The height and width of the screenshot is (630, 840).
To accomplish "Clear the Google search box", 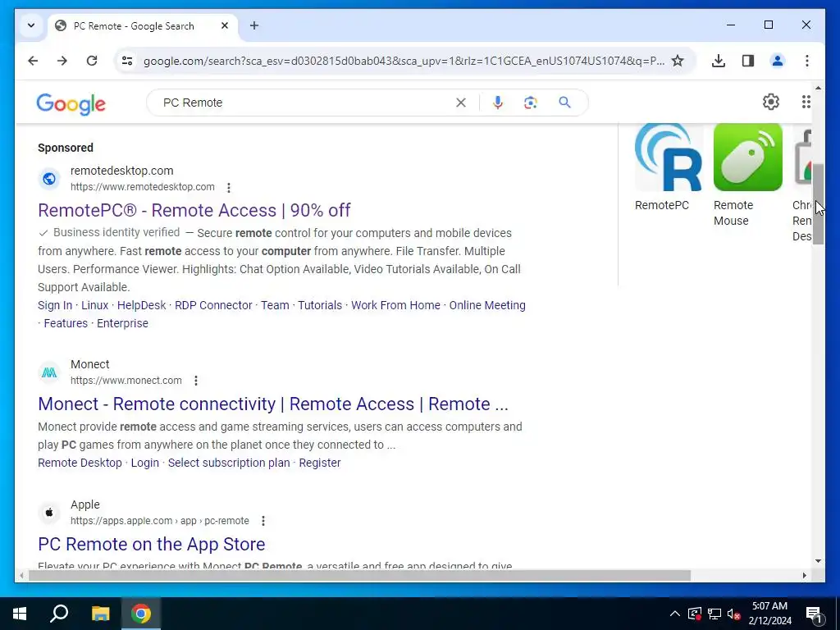I will click(x=461, y=103).
